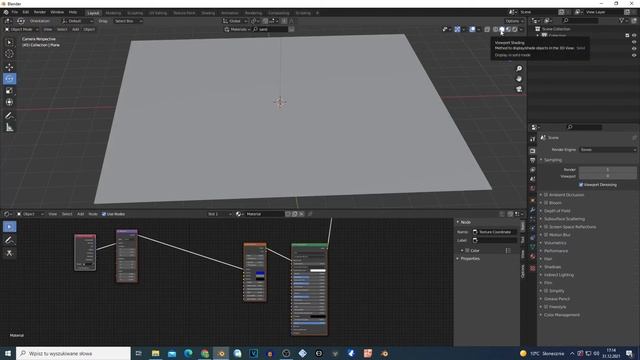Enable the Freestyle checkbox
This screenshot has width=640, height=360.
click(x=546, y=307)
